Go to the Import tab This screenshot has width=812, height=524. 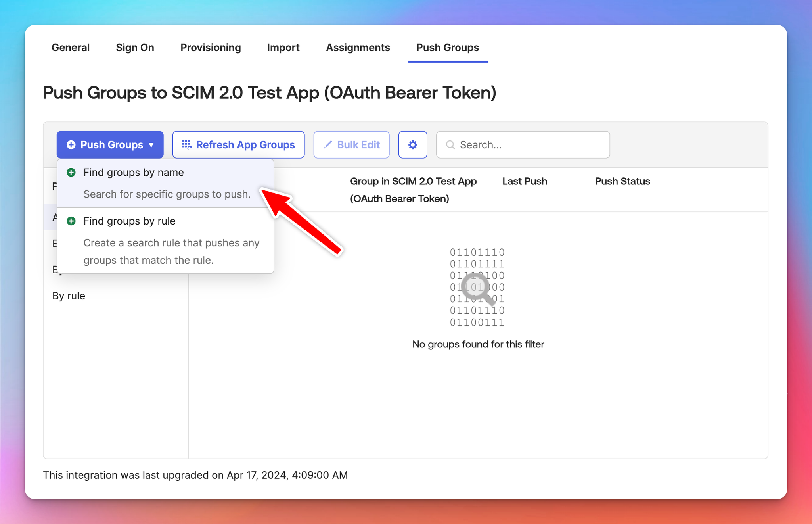[283, 47]
